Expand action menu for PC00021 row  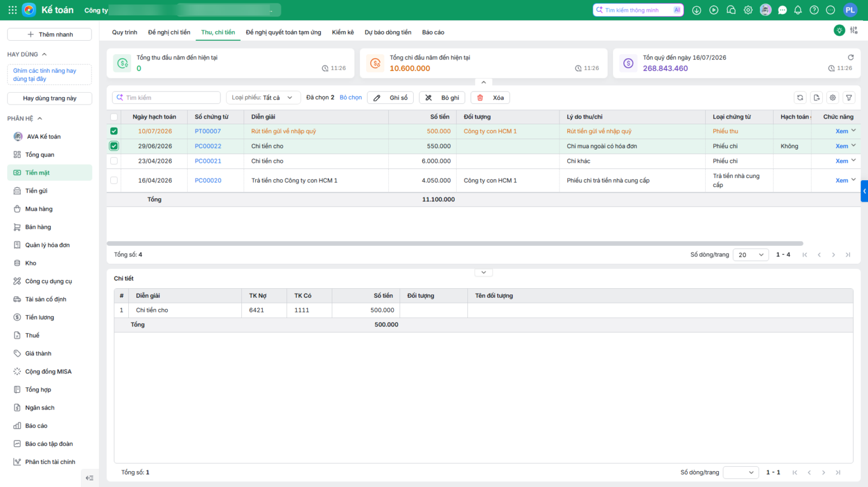click(853, 160)
